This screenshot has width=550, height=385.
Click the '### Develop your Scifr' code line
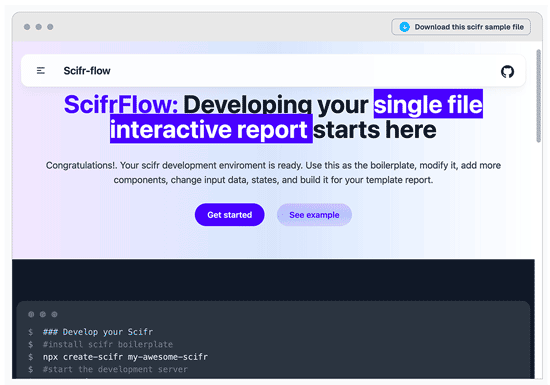[x=98, y=332]
